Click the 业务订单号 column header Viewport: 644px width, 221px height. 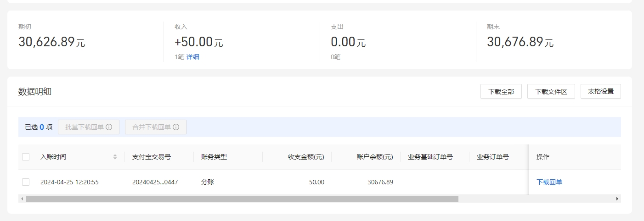coord(493,157)
